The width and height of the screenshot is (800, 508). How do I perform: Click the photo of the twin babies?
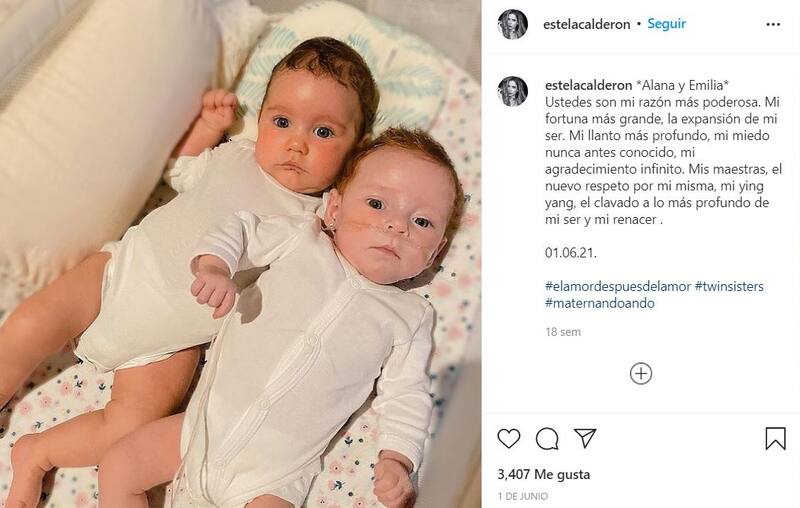point(240,254)
